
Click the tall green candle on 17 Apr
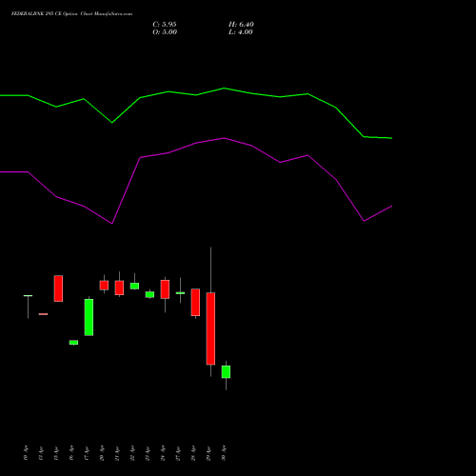[x=89, y=317]
